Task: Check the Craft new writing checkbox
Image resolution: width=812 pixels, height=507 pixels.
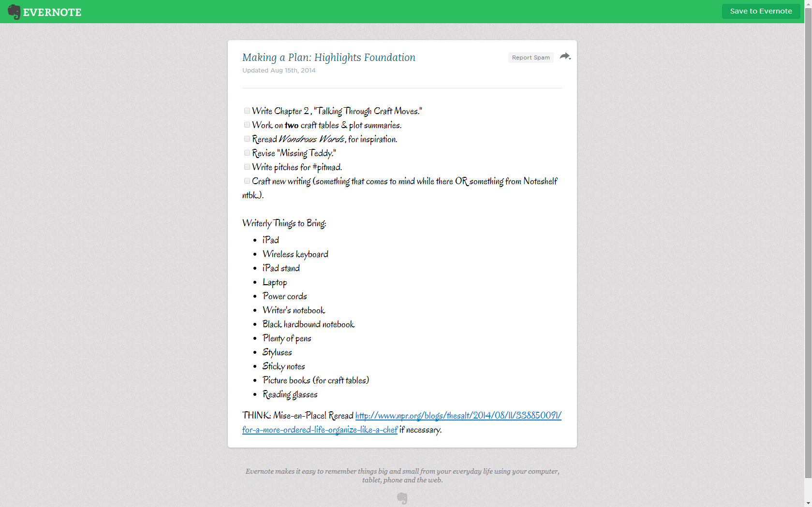Action: [247, 181]
